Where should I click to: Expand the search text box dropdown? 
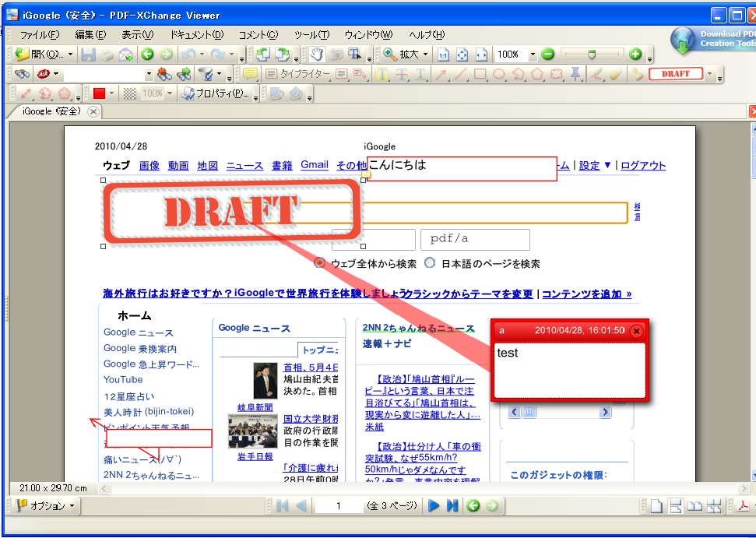point(149,74)
